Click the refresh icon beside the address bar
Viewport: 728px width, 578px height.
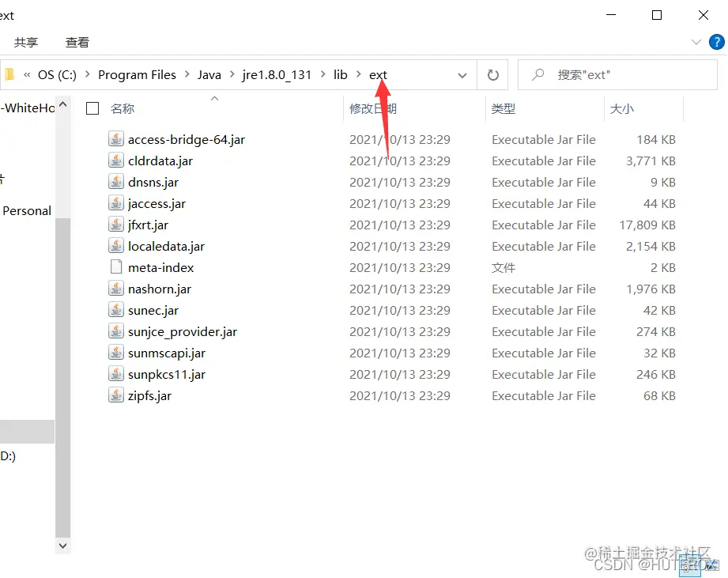pos(492,74)
